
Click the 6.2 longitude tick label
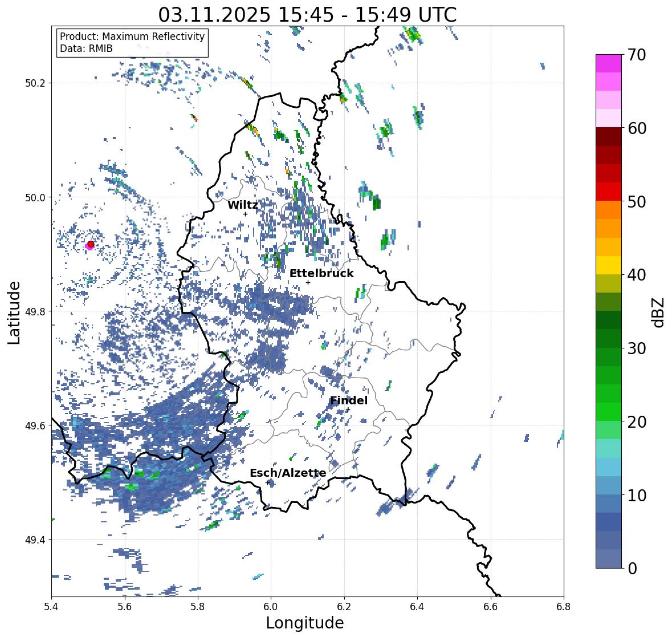click(344, 607)
